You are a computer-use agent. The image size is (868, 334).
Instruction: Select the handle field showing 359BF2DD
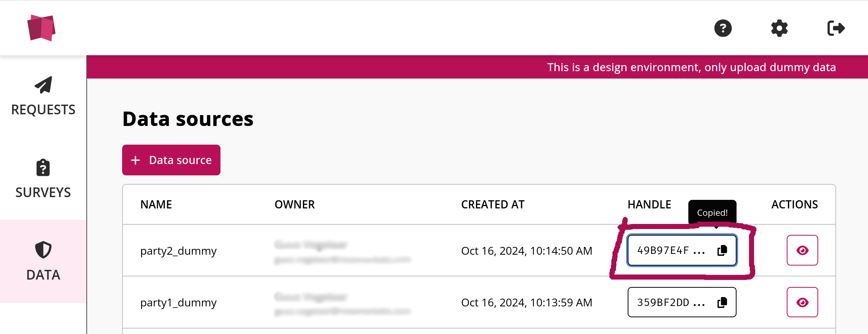pyautogui.click(x=671, y=302)
